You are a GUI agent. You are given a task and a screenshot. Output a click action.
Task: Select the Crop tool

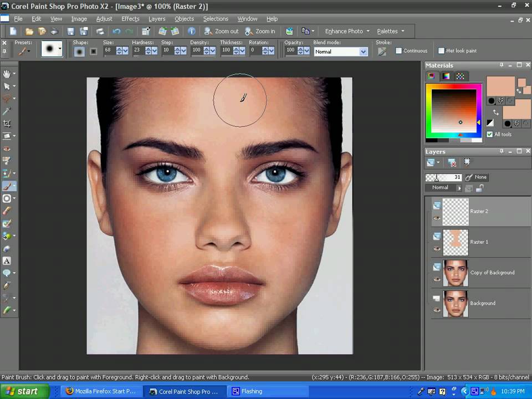pyautogui.click(x=7, y=124)
